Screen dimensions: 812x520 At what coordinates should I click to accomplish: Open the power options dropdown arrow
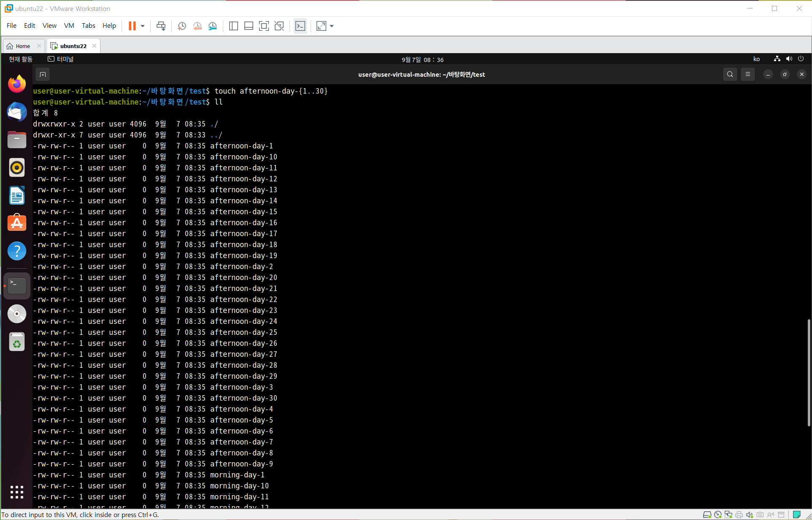pyautogui.click(x=143, y=26)
